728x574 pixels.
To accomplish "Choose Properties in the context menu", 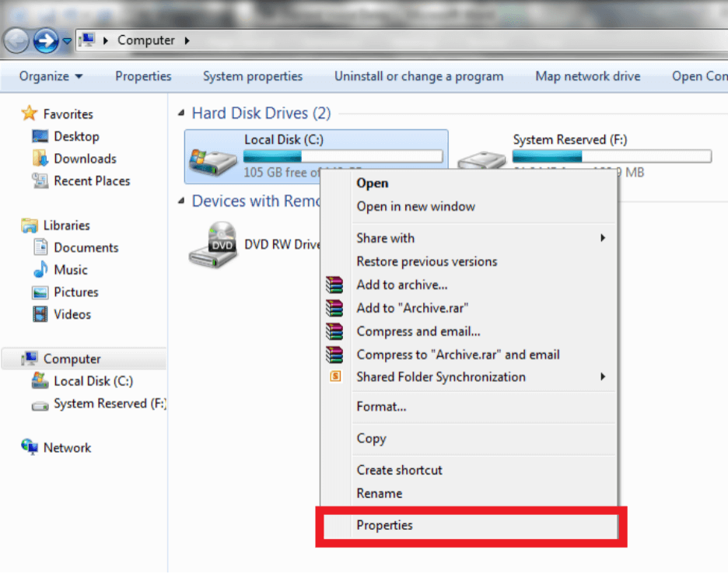I will tap(469, 525).
